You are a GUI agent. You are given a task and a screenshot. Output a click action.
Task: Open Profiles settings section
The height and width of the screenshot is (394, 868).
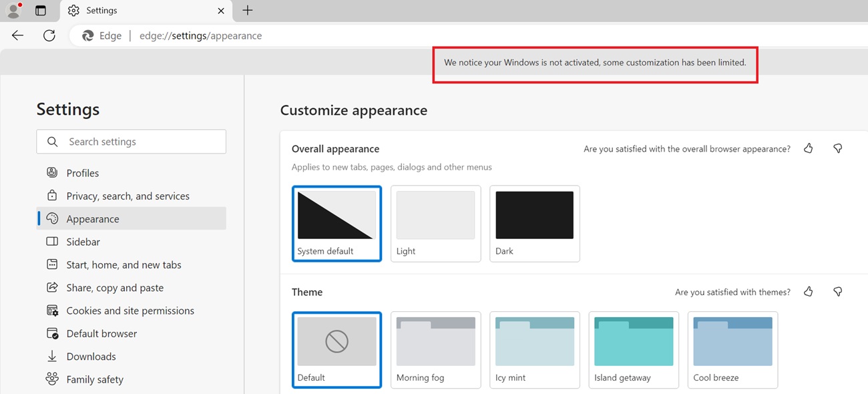pyautogui.click(x=82, y=173)
